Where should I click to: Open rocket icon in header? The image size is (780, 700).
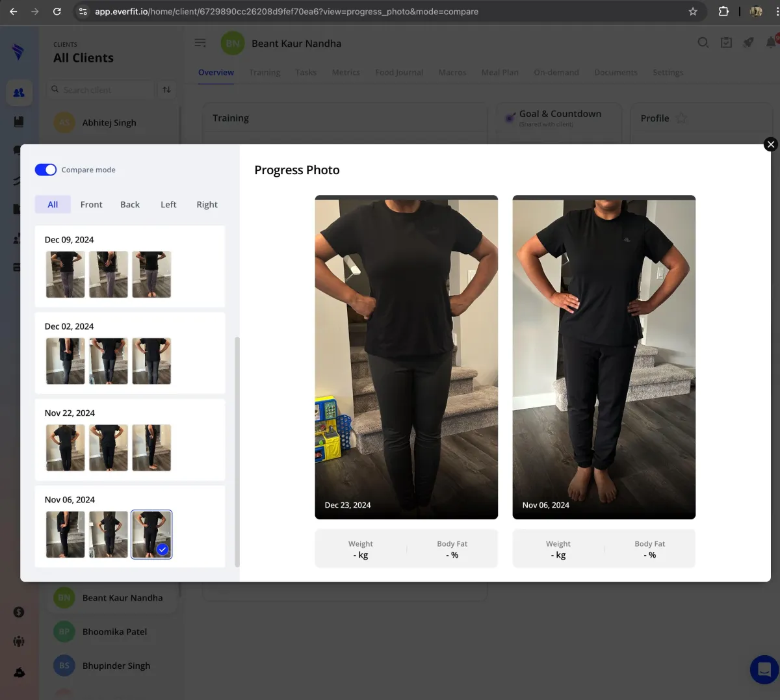tap(749, 42)
